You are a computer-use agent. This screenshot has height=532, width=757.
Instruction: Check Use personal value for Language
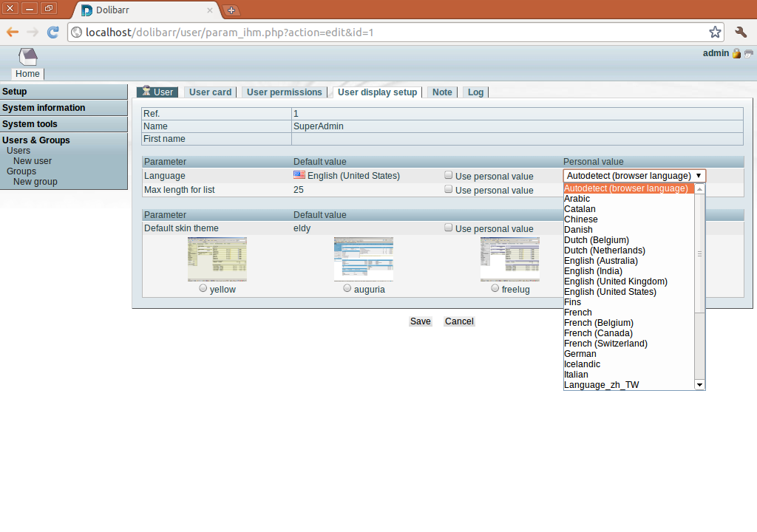coord(449,175)
